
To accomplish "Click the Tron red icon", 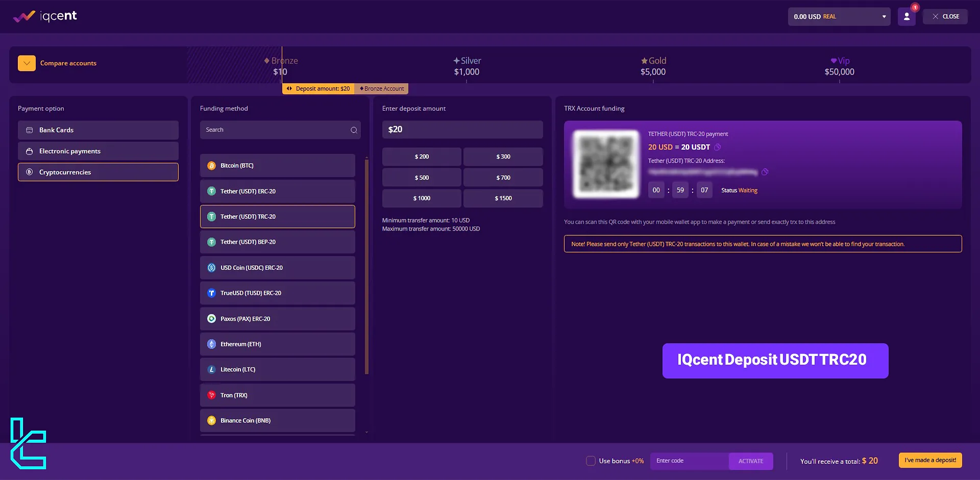I will [211, 395].
